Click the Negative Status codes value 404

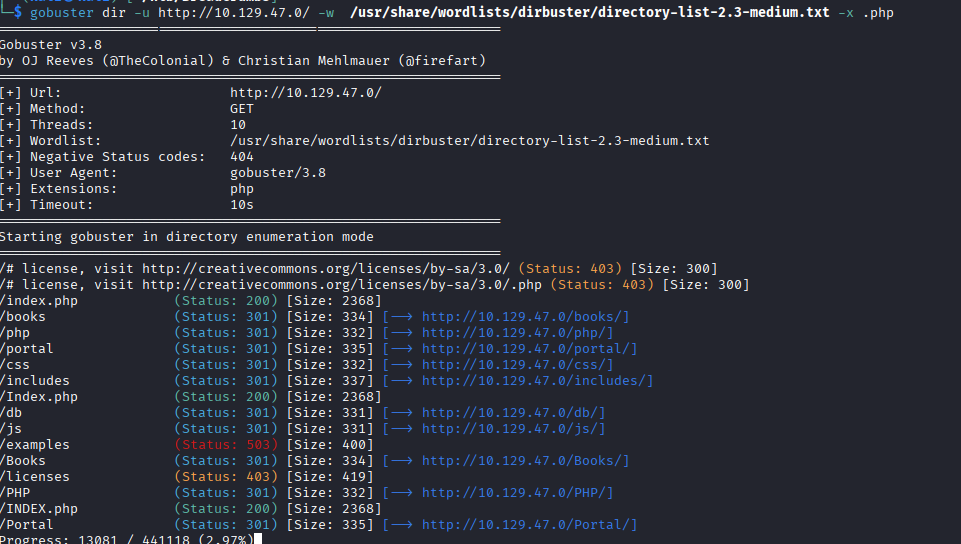(241, 157)
